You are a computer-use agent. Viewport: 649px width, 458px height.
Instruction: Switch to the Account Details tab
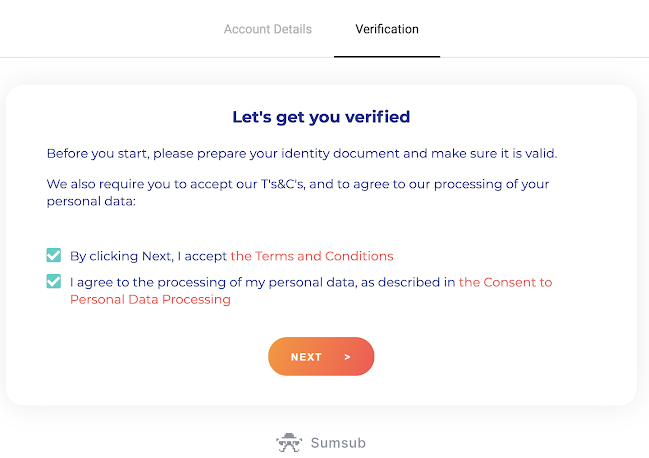(x=267, y=29)
